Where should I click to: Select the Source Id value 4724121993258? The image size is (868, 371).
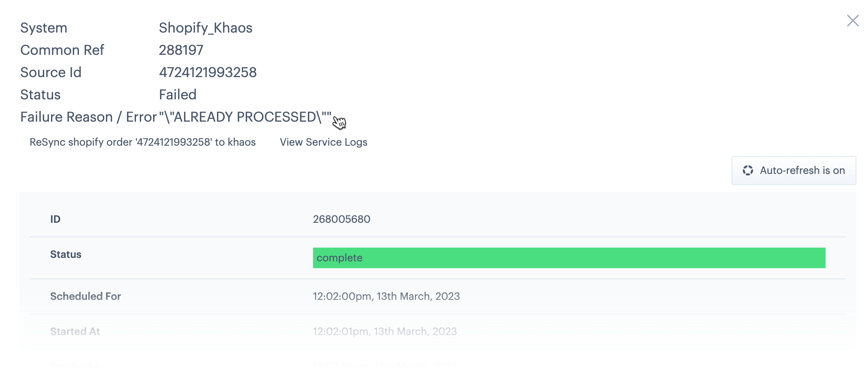point(208,72)
